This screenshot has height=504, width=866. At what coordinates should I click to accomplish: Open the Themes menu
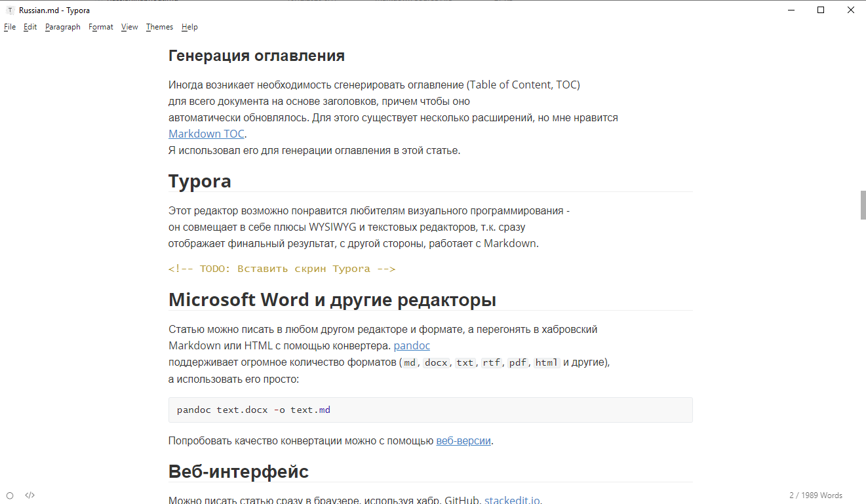click(x=159, y=27)
